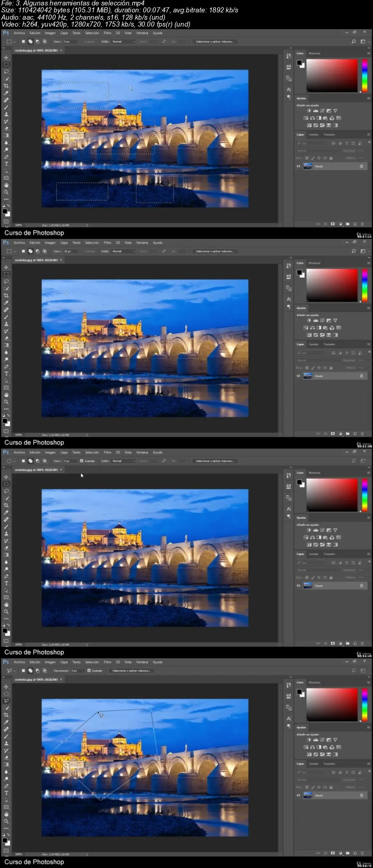Open the Estilo Normal dropdown in 00:03:08 frame
Image resolution: width=373 pixels, height=868 pixels.
point(124,251)
